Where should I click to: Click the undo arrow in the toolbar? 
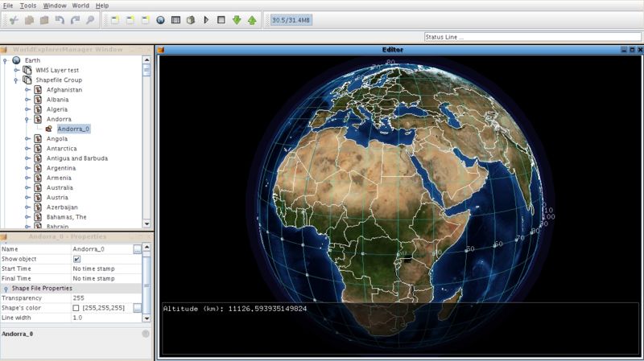click(x=59, y=19)
